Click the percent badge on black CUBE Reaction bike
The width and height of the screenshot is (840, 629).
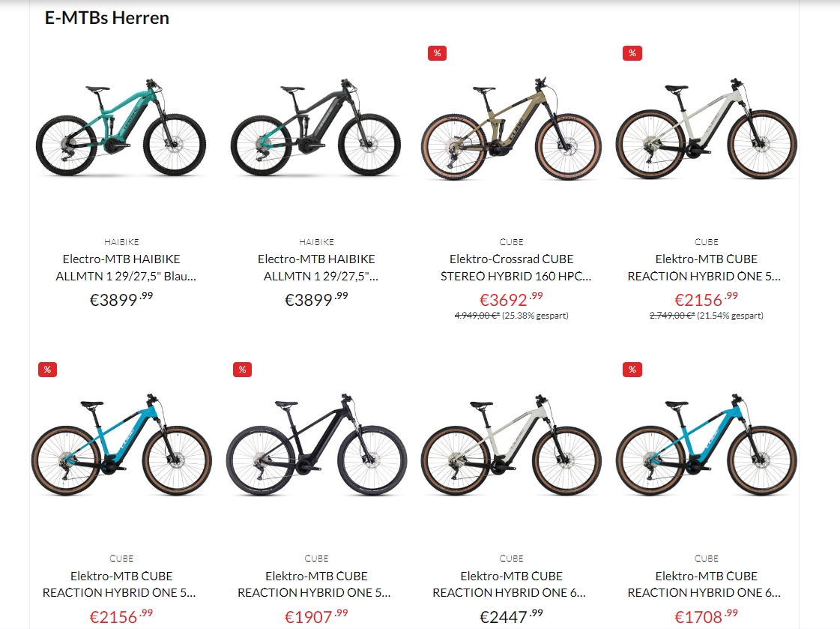242,370
